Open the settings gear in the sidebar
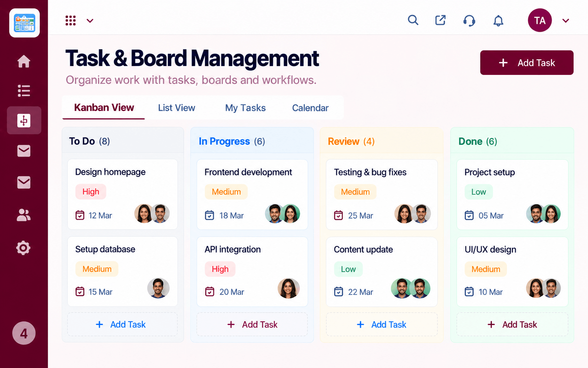 pyautogui.click(x=23, y=247)
